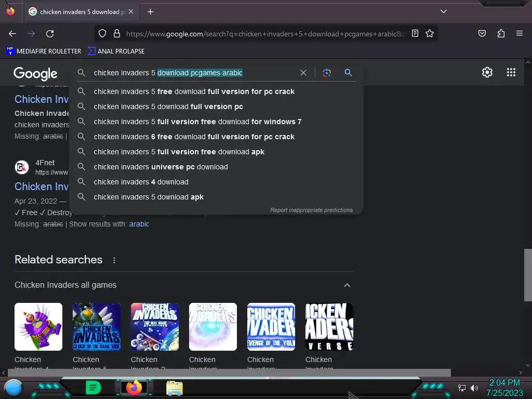Bookmark this page with the star
Screen dimensions: 532x399
point(430,33)
